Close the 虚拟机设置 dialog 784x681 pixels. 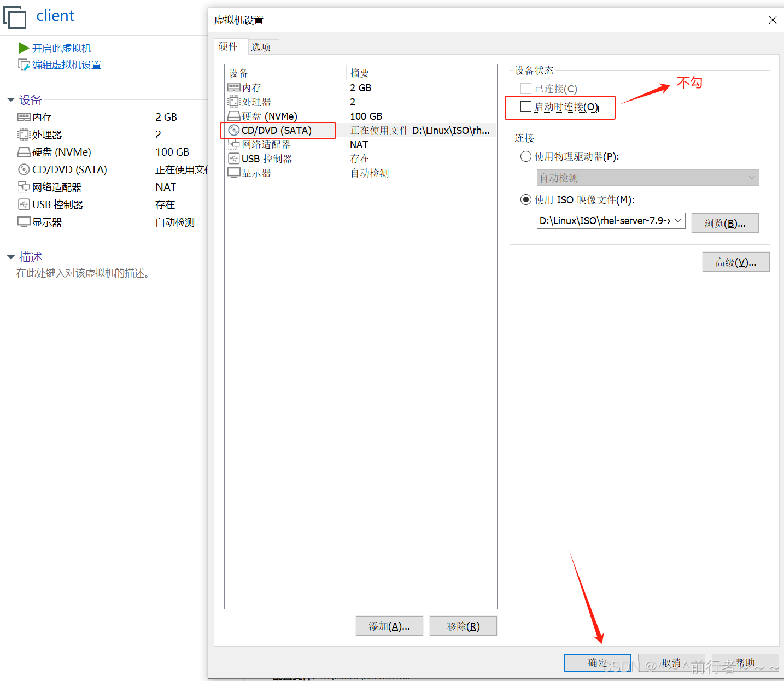(x=773, y=20)
